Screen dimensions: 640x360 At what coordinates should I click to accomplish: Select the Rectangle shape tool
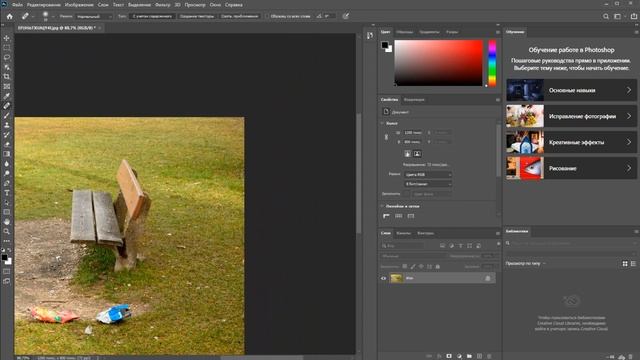(x=7, y=212)
